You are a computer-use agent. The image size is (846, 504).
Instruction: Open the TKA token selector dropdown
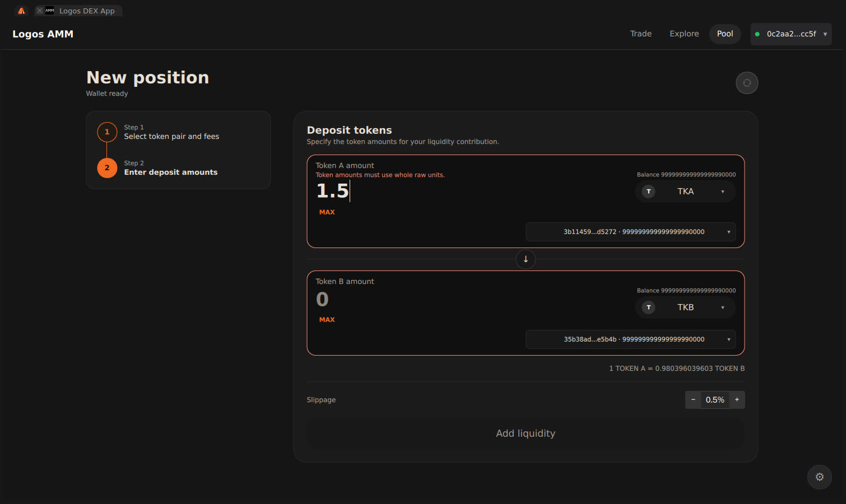click(685, 192)
